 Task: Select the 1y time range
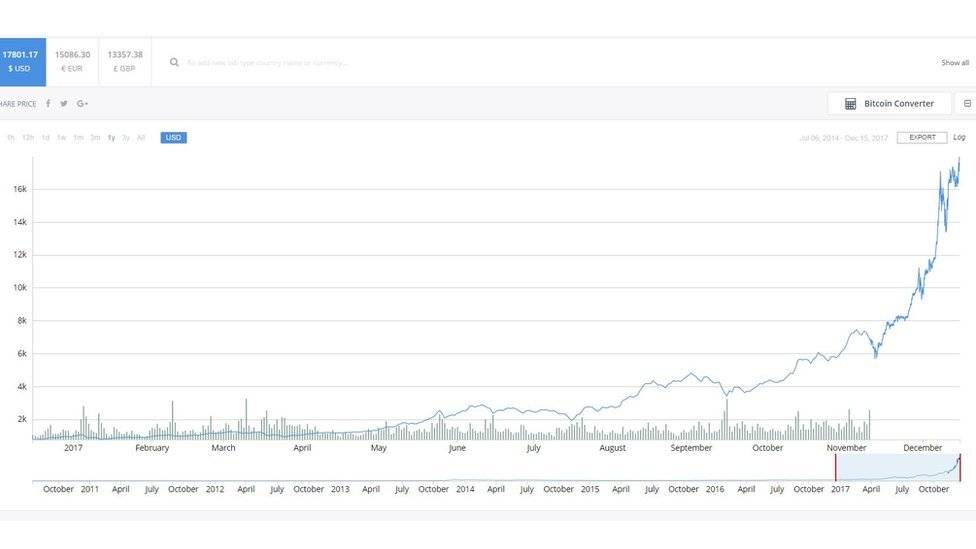click(111, 138)
